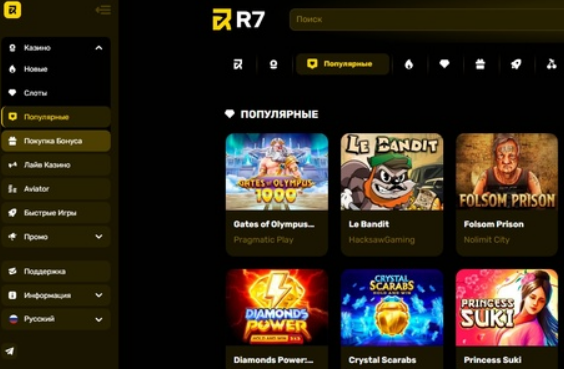Click the Gates of Olympus... game title
Screen dimensions: 564x369
(x=274, y=224)
